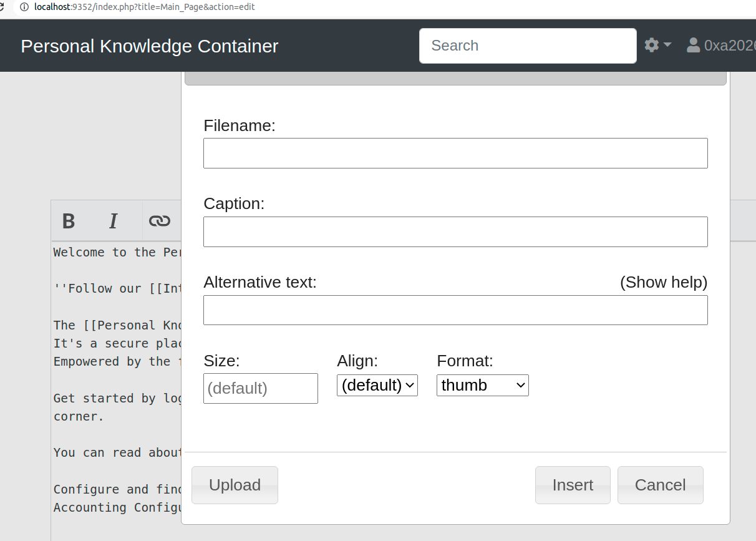Cancel the insert file dialog
Image resolution: width=756 pixels, height=541 pixels.
point(661,485)
